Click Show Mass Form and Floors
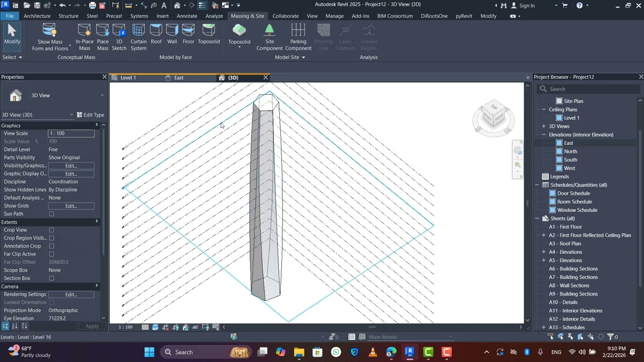Viewport: 644px width, 362px height. coord(50,38)
